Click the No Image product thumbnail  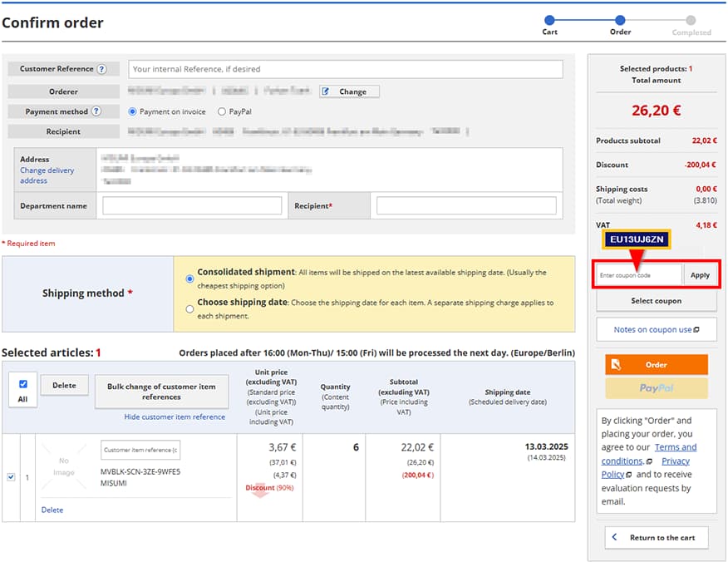[64, 466]
